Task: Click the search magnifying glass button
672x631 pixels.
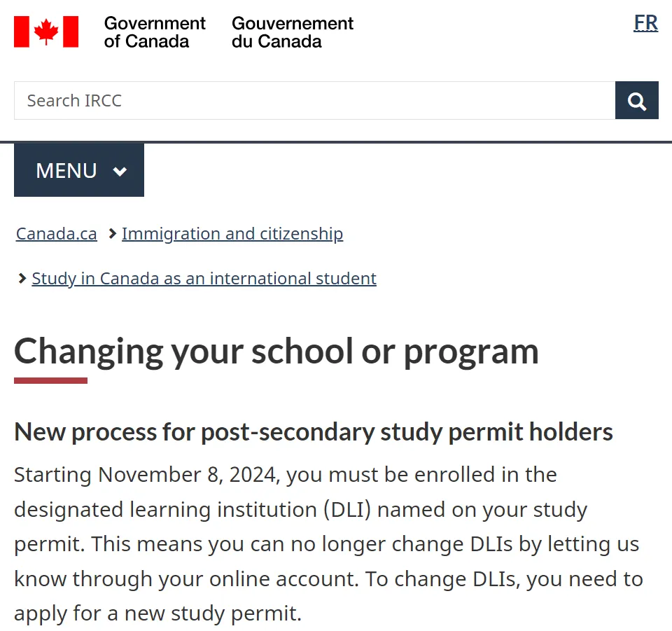Action: [x=636, y=100]
